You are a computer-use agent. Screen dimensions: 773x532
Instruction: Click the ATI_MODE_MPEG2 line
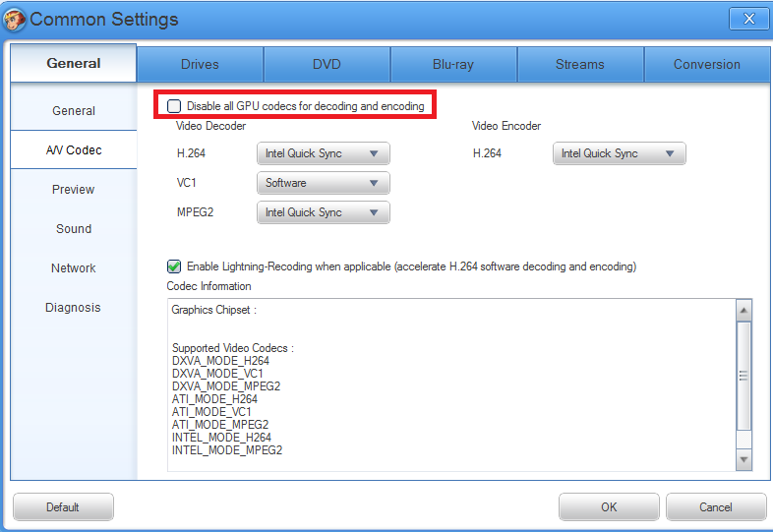tap(220, 425)
